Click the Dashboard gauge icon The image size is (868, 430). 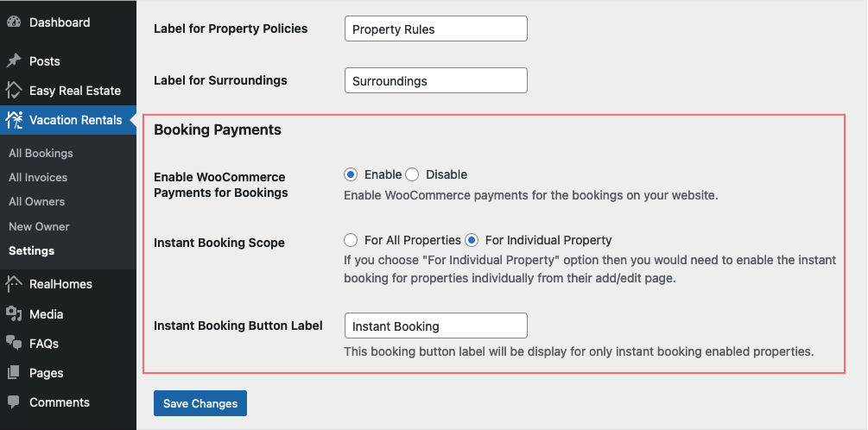pos(14,22)
